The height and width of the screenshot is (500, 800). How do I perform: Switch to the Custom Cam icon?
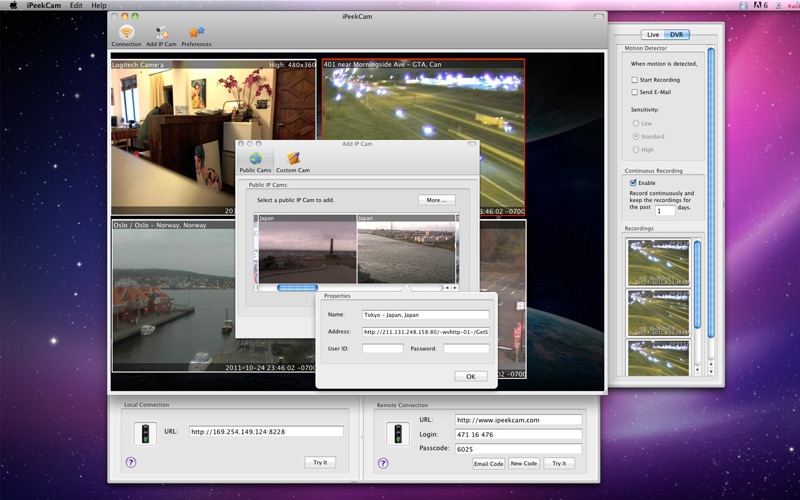pyautogui.click(x=293, y=159)
